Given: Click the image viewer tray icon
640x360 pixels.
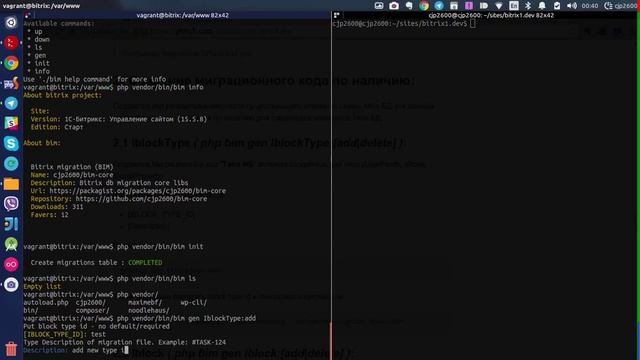Looking at the screenshot, I should coord(379,6).
